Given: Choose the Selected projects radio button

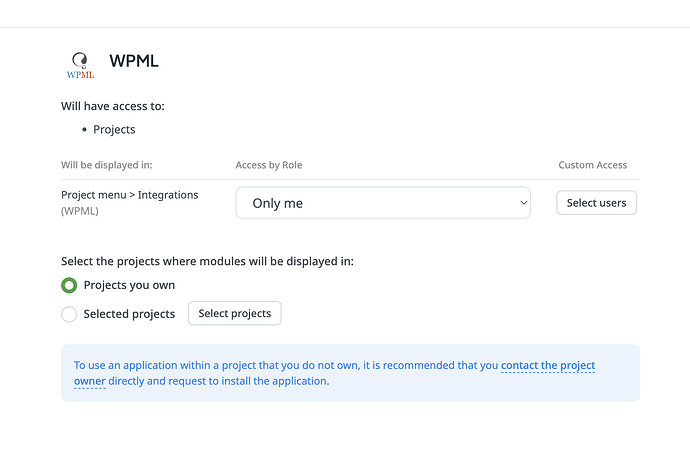Looking at the screenshot, I should pyautogui.click(x=69, y=314).
